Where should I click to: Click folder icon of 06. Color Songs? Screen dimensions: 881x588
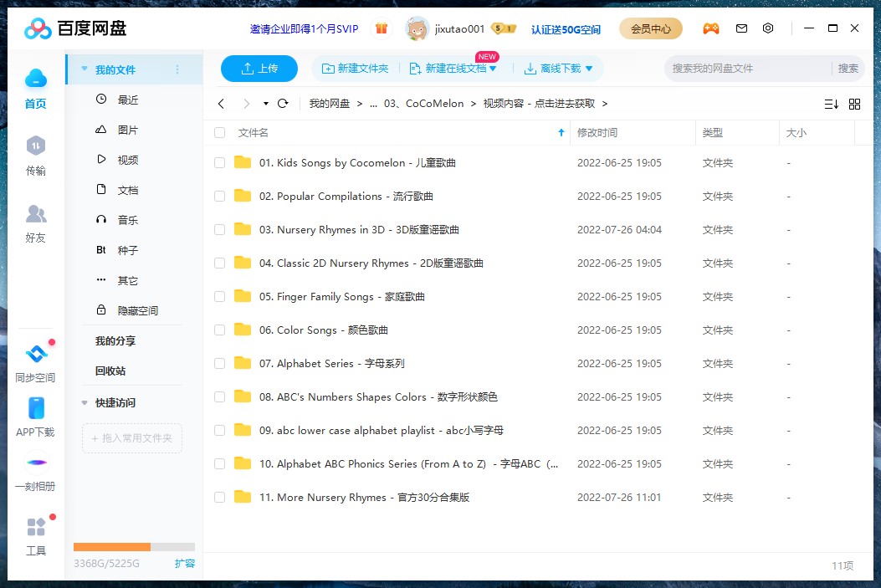coord(242,330)
